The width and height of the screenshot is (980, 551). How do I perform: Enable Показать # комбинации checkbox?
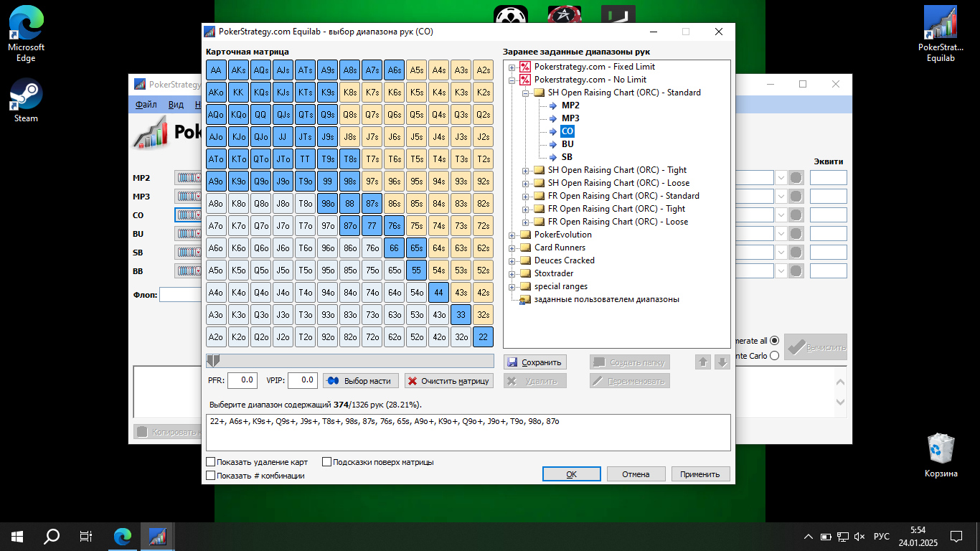coord(211,475)
